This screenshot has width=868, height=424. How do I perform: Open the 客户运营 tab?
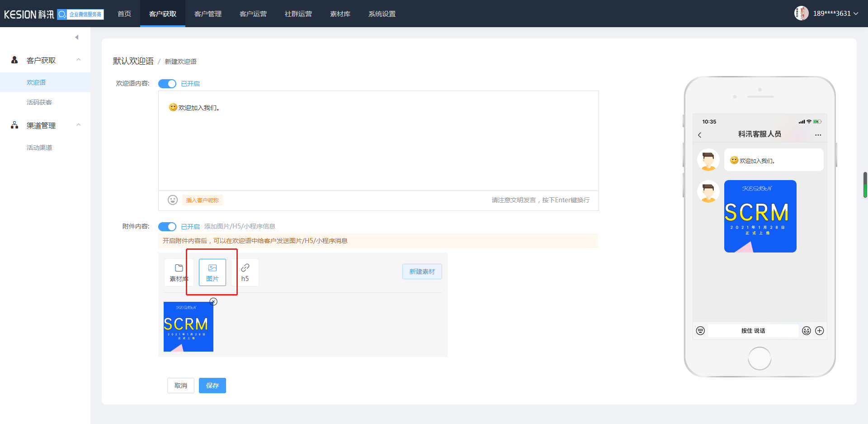pyautogui.click(x=253, y=14)
